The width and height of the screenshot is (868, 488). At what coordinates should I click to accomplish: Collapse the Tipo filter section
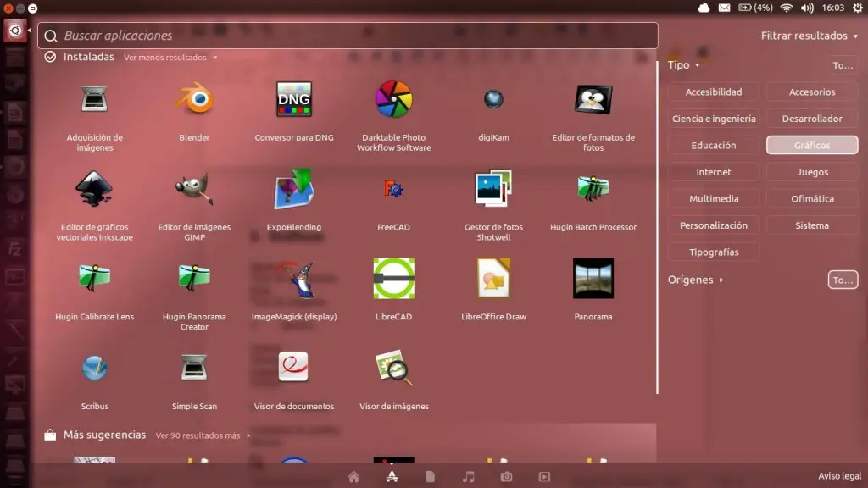(x=684, y=64)
